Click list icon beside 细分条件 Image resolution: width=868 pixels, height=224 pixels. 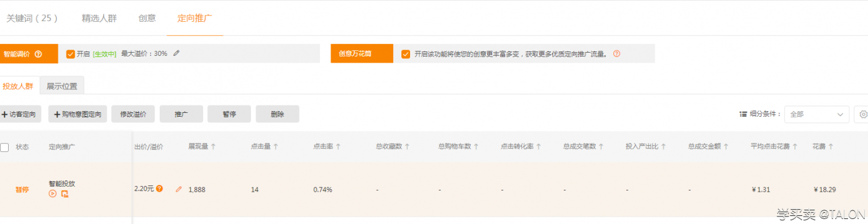coord(743,114)
